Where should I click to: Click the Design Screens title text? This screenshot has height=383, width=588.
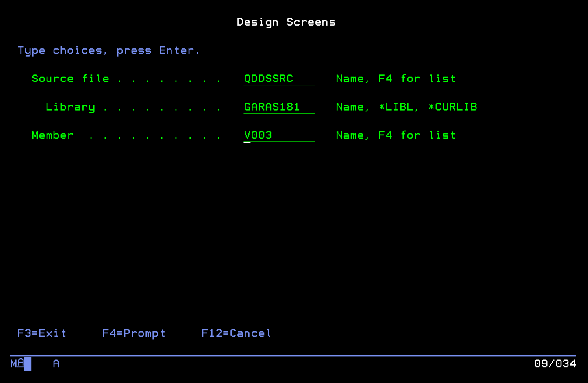click(286, 22)
